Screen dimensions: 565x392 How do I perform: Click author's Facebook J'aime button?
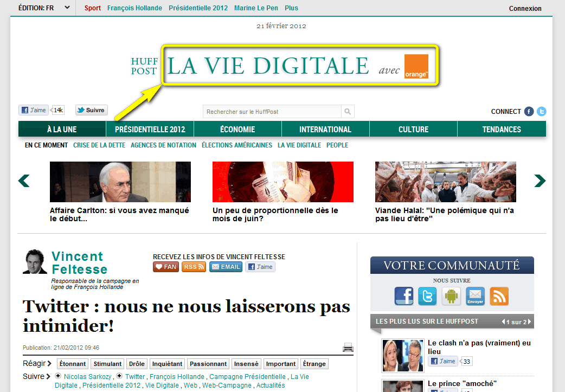(x=260, y=267)
